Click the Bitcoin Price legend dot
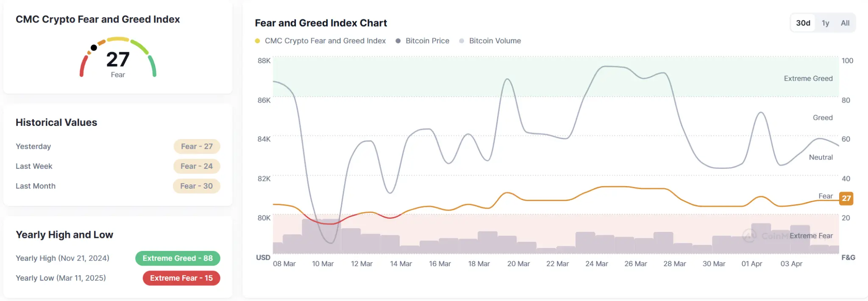 point(398,41)
